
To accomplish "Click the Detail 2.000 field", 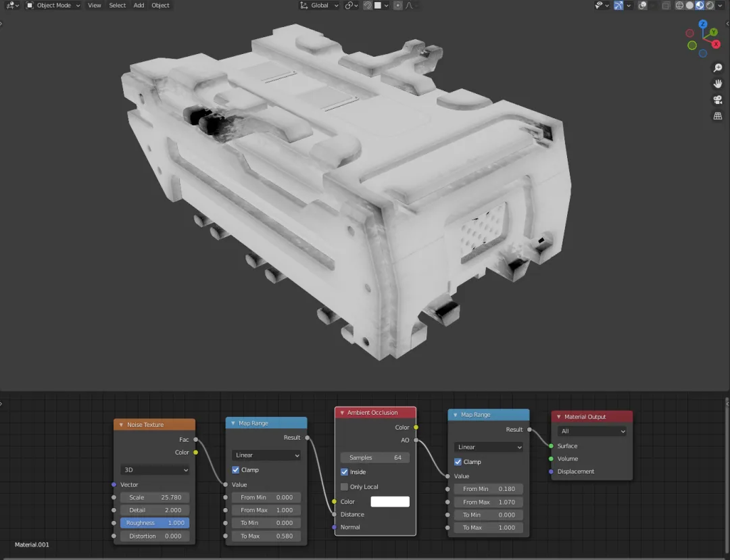I will coord(155,510).
